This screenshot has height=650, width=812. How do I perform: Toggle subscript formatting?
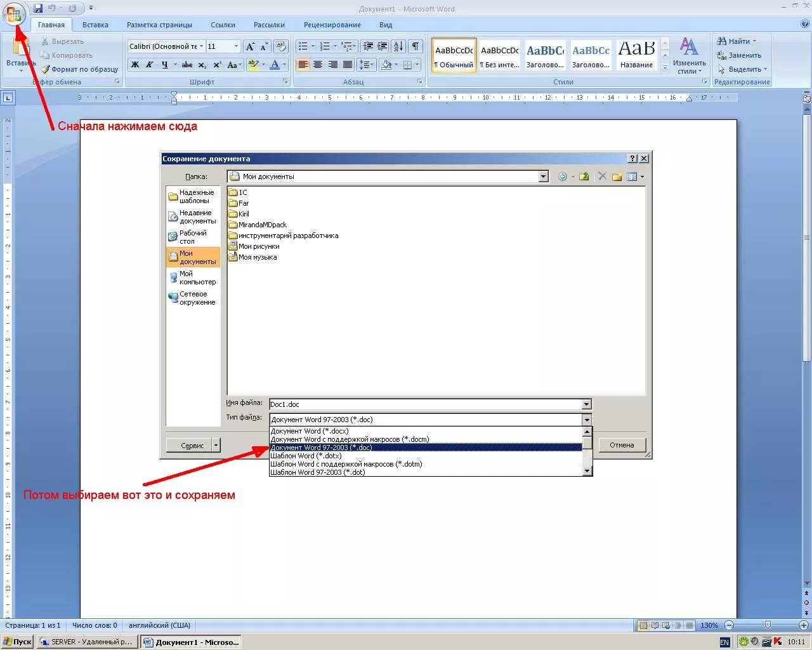point(202,65)
